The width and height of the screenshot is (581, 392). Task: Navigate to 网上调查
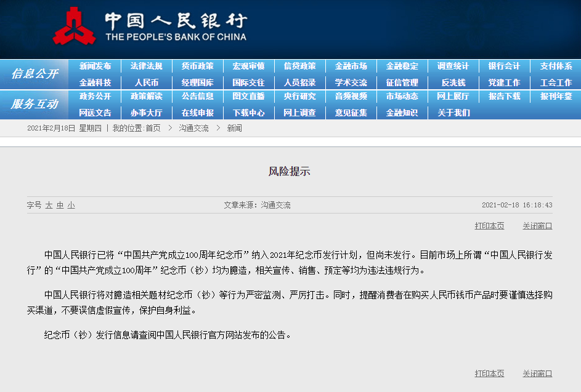tap(299, 113)
